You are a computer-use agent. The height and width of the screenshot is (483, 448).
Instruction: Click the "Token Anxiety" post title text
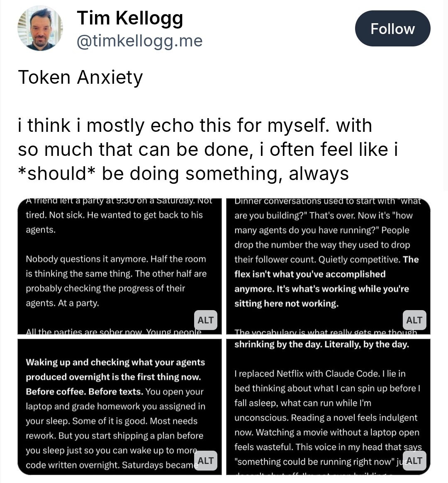point(80,78)
